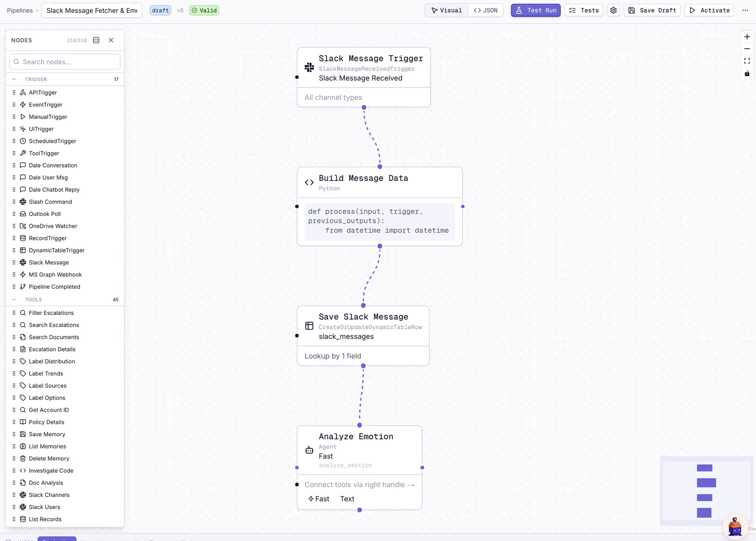Click the Investigate Code brackets icon
Image resolution: width=756 pixels, height=541 pixels.
click(x=23, y=471)
